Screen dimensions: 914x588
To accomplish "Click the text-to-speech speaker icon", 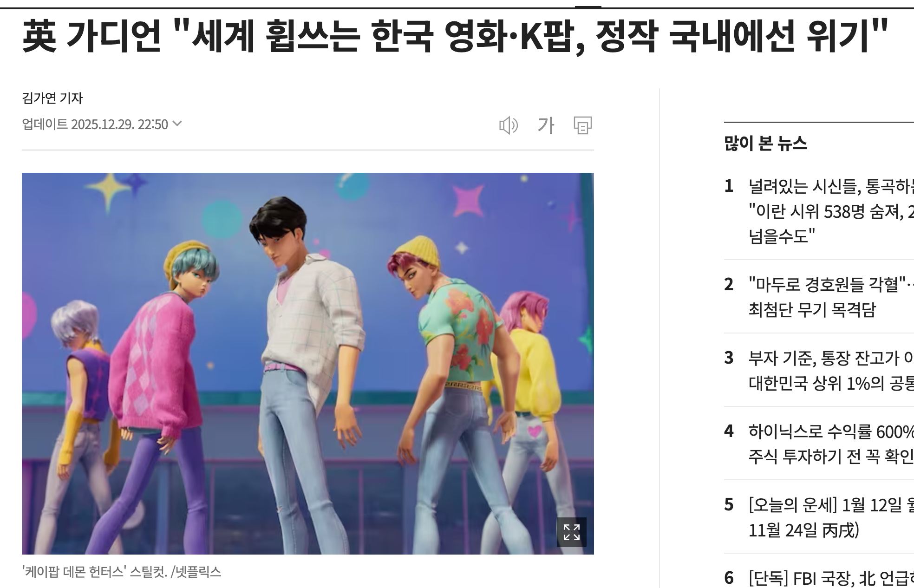I will 508,125.
